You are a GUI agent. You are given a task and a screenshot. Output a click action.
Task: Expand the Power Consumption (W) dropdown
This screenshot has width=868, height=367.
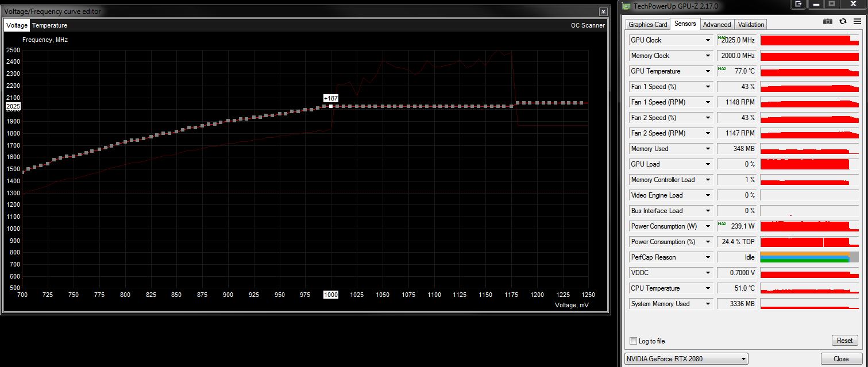click(708, 226)
